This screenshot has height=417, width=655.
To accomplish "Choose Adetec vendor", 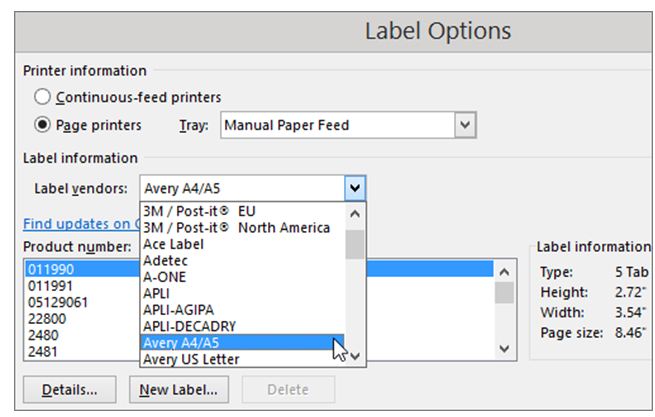I will (x=242, y=261).
